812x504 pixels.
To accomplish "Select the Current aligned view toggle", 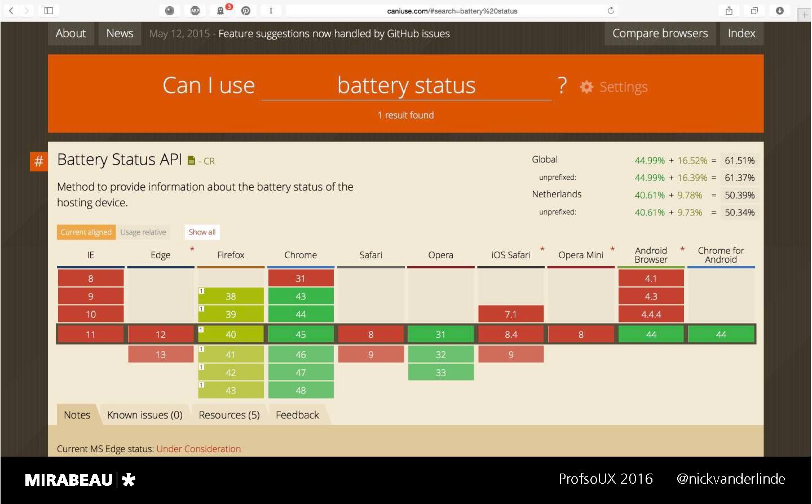I will tap(86, 232).
